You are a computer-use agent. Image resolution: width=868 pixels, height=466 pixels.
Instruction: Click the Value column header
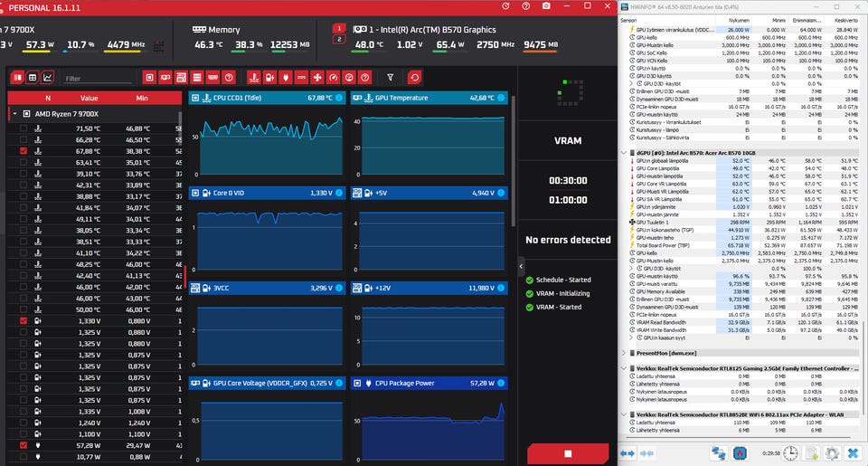(x=90, y=98)
